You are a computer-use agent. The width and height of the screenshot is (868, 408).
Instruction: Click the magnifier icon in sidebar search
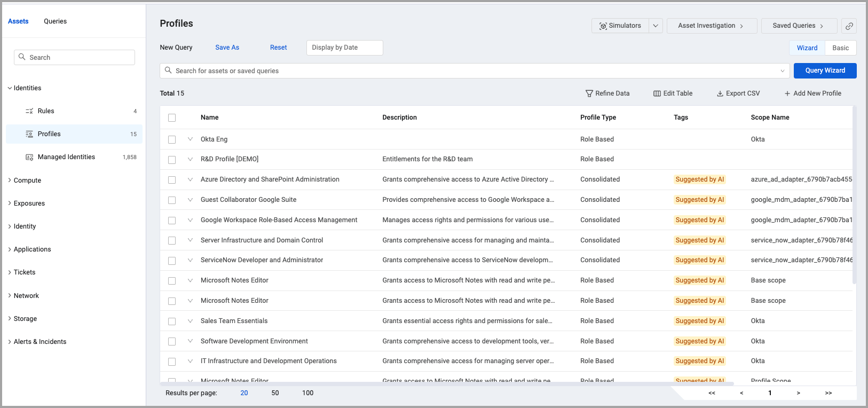[22, 57]
